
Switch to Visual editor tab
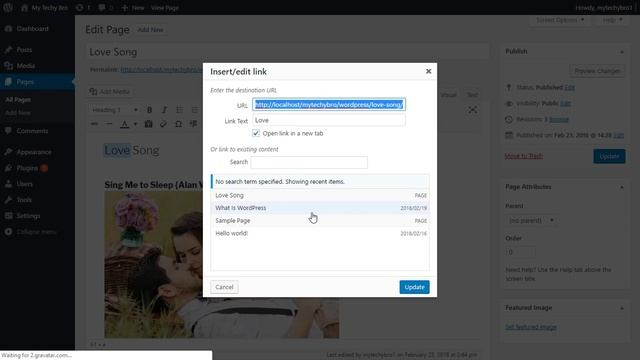pos(448,95)
